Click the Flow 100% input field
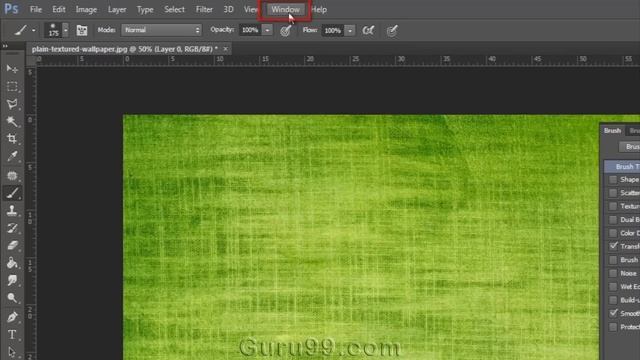Image resolution: width=640 pixels, height=360 pixels. (x=333, y=30)
